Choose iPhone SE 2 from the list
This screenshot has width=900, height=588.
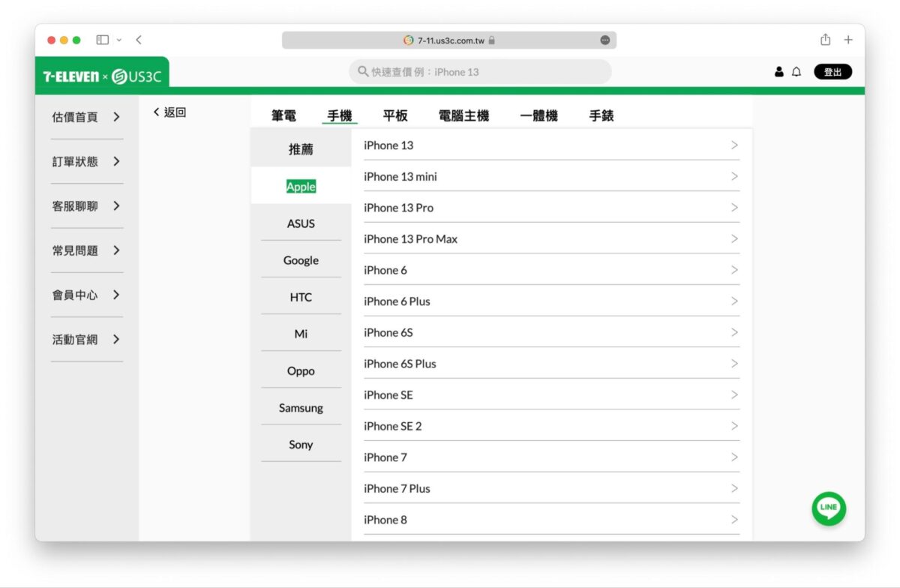551,426
